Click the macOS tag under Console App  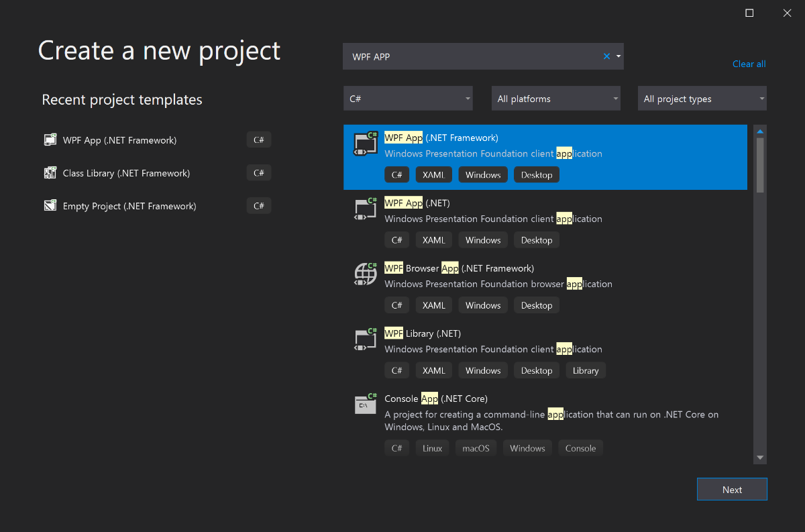coord(476,448)
